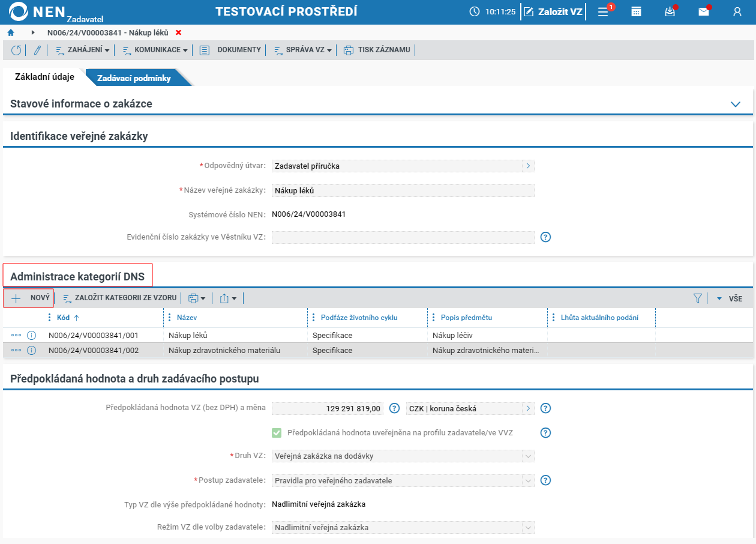Open the Režim VZ dle volby dropdown
Image resolution: width=756 pixels, height=544 pixels.
403,528
